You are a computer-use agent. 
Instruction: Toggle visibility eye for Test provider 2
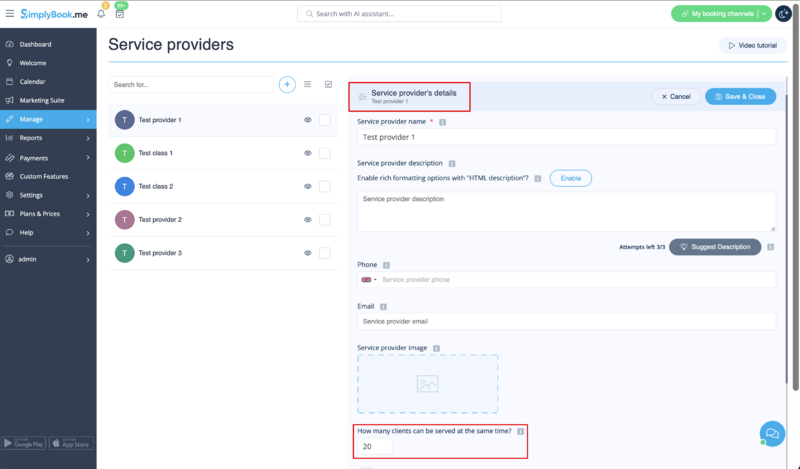click(308, 220)
